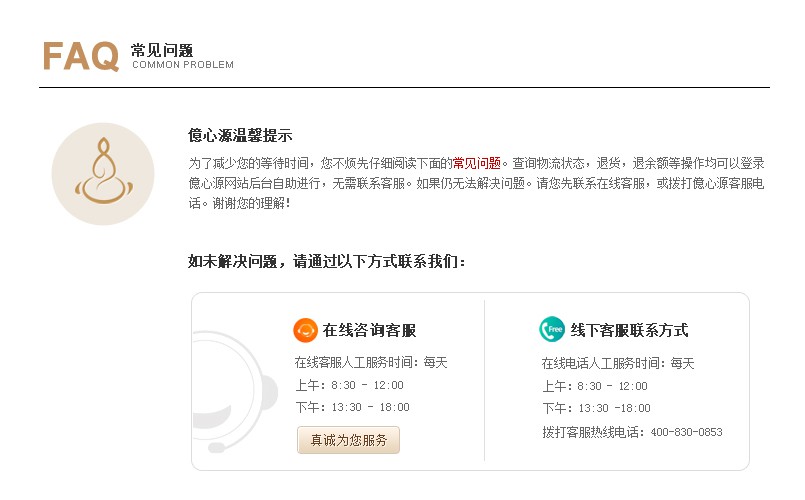805x500 pixels.
Task: Click the 在线咨询客服 heading
Action: 369,331
